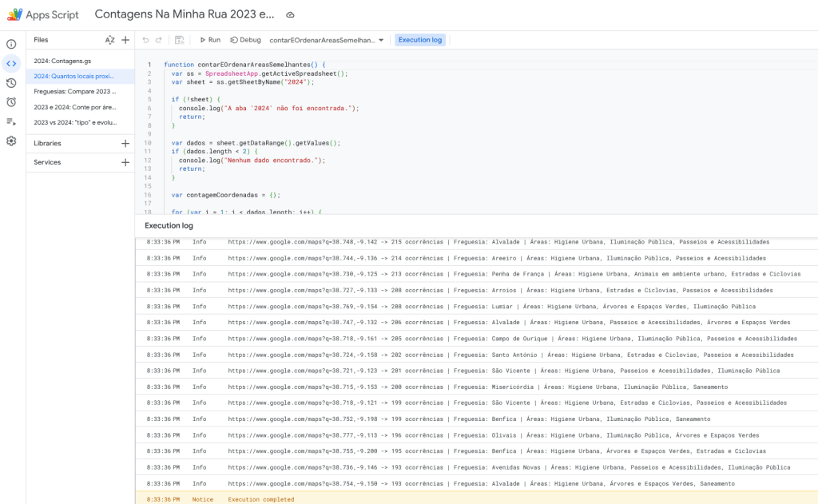Open the Triggers alarm clock icon
The height and width of the screenshot is (504, 818).
tap(11, 102)
